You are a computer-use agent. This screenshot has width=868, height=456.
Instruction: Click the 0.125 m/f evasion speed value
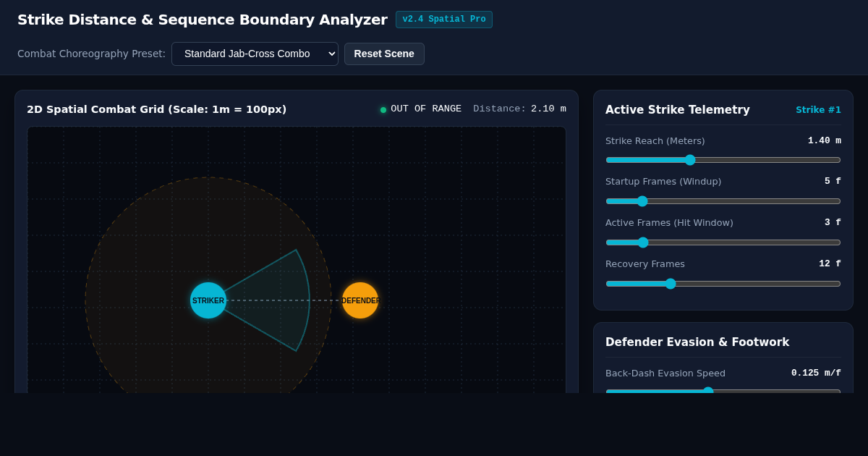click(816, 373)
